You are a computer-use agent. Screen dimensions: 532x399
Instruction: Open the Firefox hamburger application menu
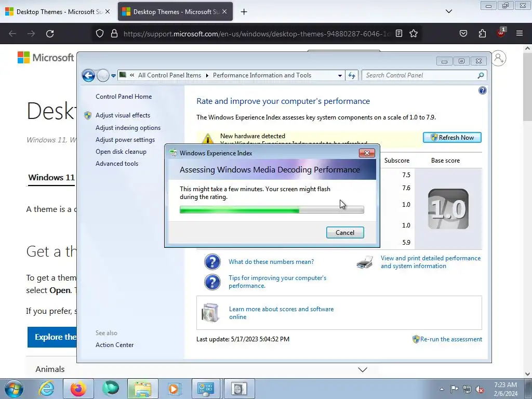pos(520,33)
